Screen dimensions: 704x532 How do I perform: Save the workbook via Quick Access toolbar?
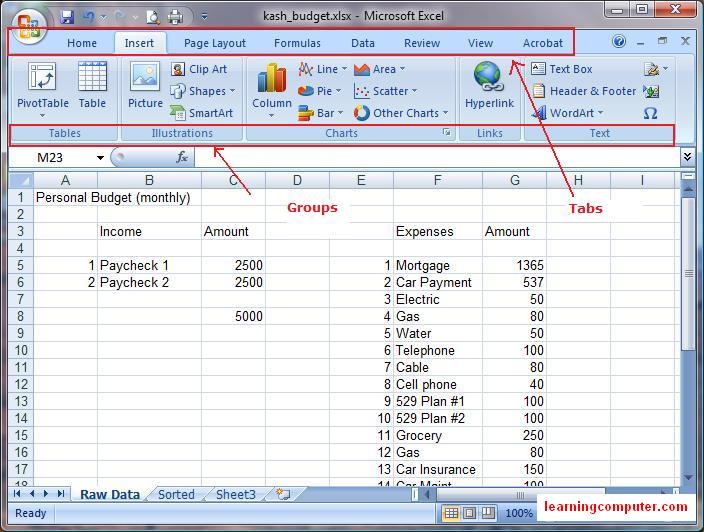[67, 17]
